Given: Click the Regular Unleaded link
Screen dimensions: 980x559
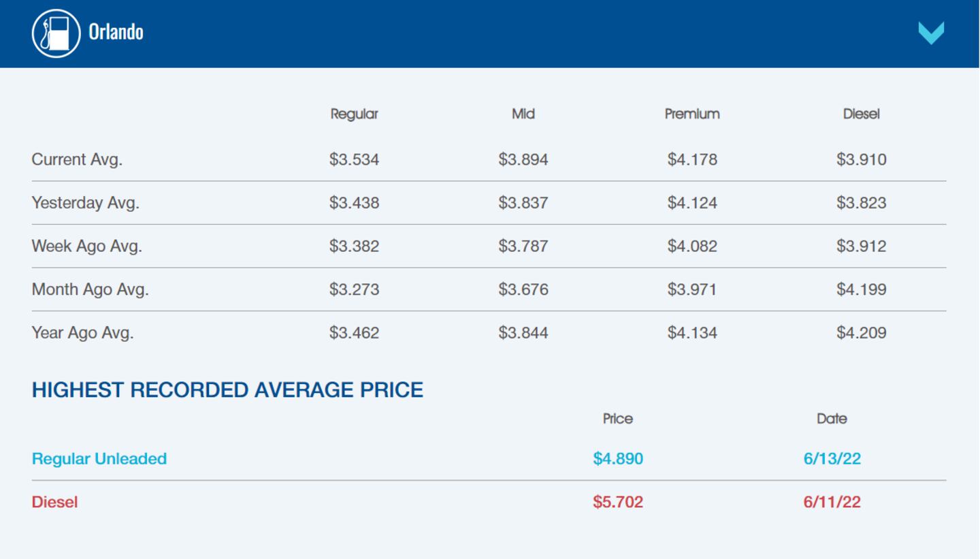Looking at the screenshot, I should pyautogui.click(x=99, y=459).
